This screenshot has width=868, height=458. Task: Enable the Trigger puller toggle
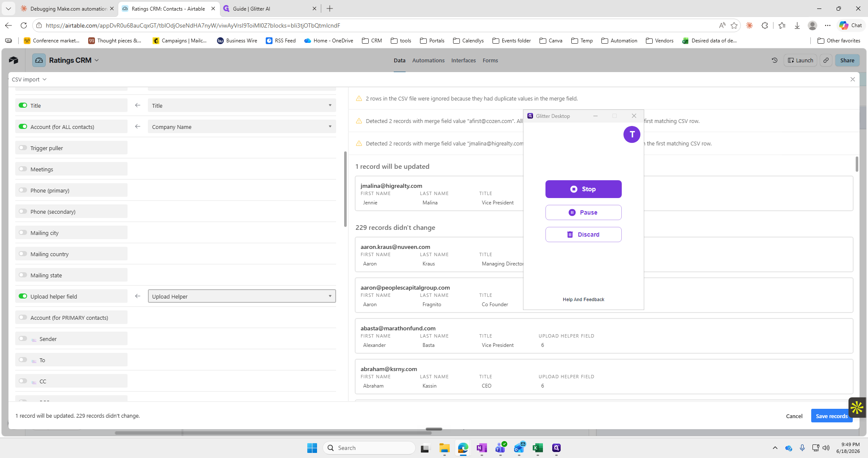coord(23,148)
